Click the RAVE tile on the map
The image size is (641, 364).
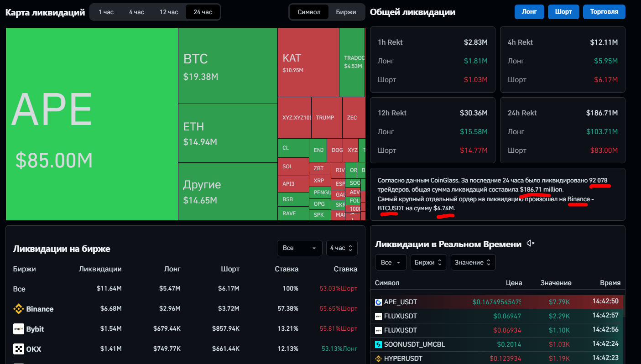[x=293, y=213]
